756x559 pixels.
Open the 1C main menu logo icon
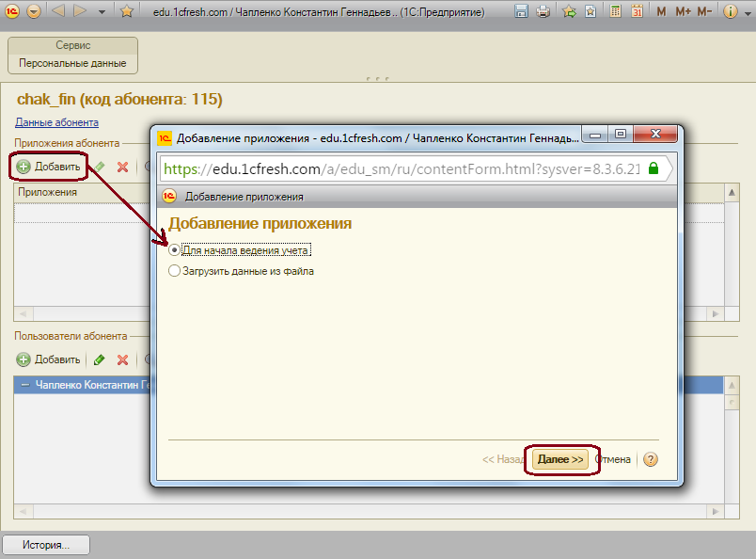click(x=11, y=10)
